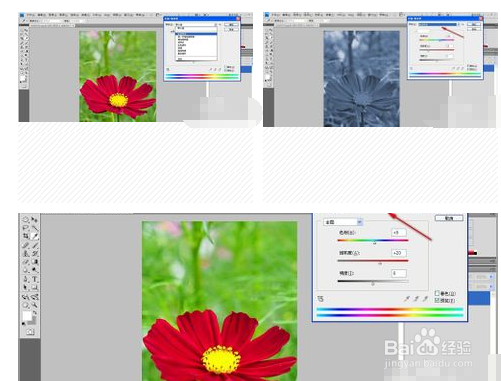Click the Cancel button in top-left dialog
The width and height of the screenshot is (501, 381).
(x=231, y=30)
